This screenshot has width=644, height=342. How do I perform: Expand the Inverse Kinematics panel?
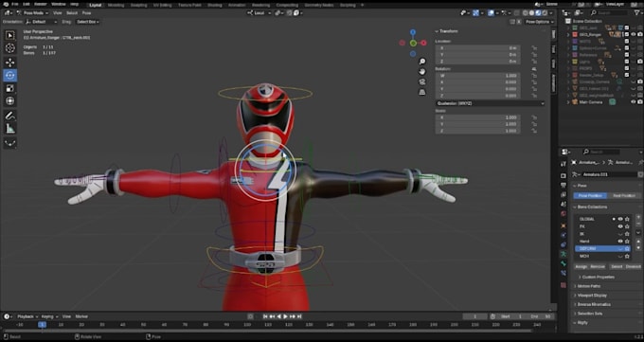[x=594, y=305]
